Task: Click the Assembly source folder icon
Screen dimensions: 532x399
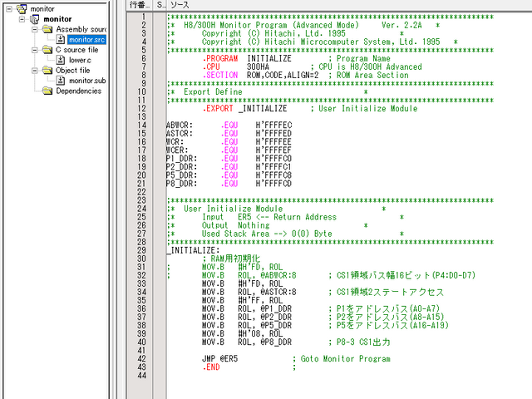Action: click(47, 29)
